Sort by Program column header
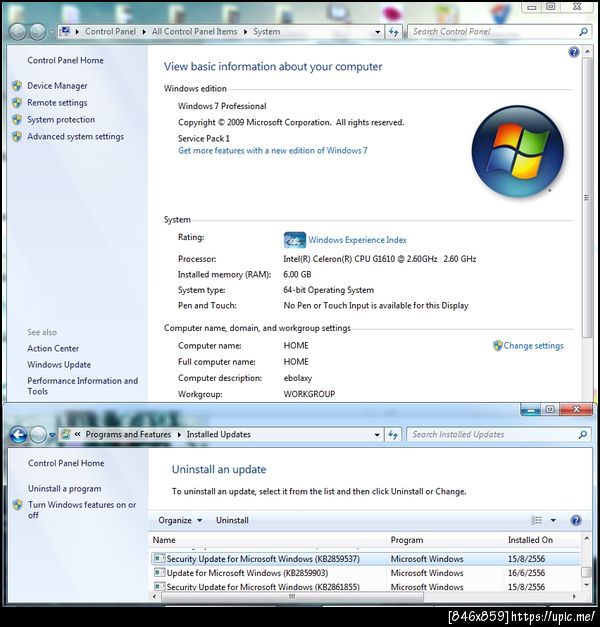Viewport: 600px width, 627px height. [446, 540]
